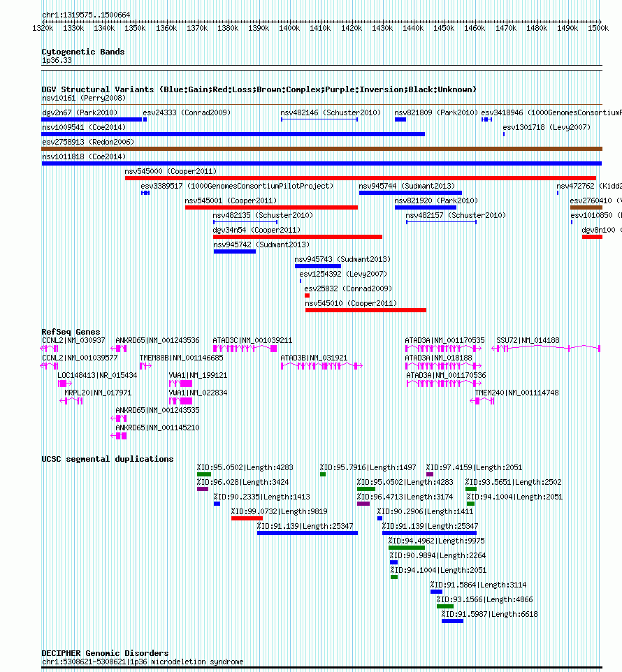This screenshot has width=622, height=672.
Task: Click LOC148413|NR_015434 gene label
Action: coord(97,375)
